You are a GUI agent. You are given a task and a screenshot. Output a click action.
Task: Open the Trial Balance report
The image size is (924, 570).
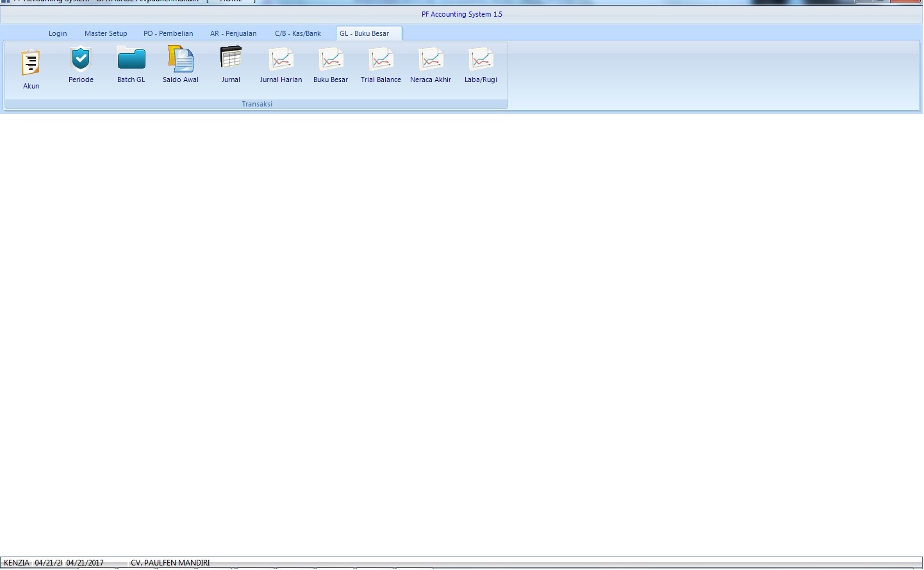[381, 60]
